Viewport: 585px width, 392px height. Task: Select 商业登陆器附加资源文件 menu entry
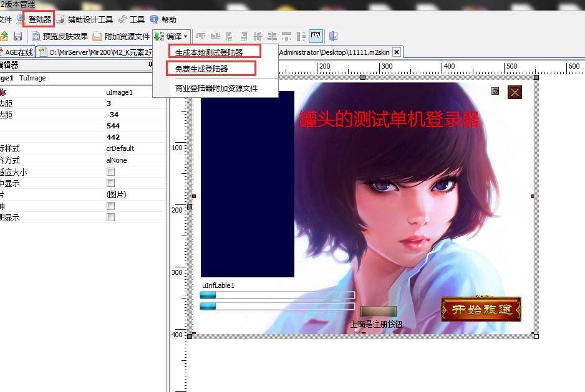pos(216,88)
